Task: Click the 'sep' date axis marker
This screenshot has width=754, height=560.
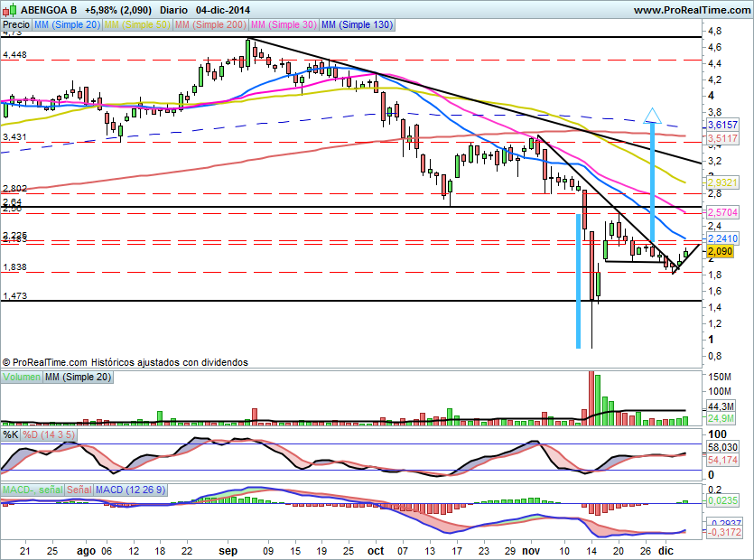Action: click(x=227, y=548)
